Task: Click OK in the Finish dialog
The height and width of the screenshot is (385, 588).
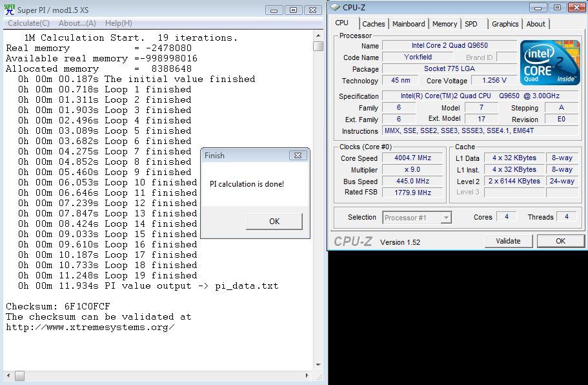Action: coord(274,222)
